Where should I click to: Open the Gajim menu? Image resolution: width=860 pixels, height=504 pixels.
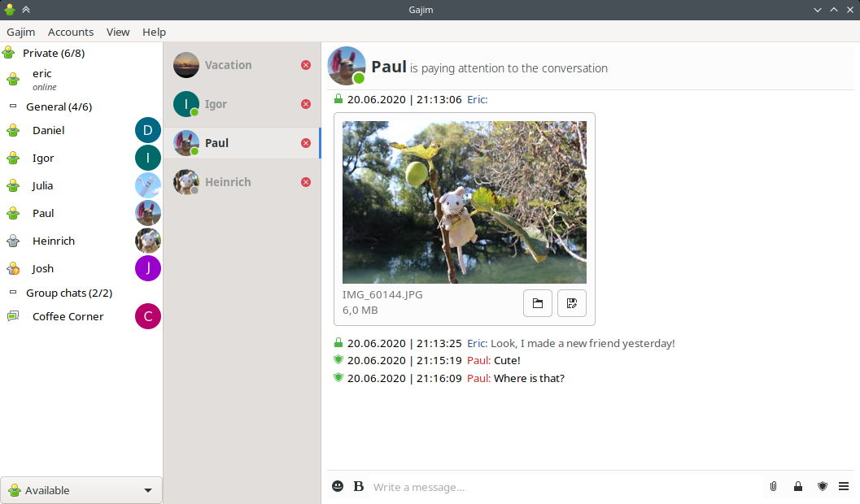[x=21, y=32]
